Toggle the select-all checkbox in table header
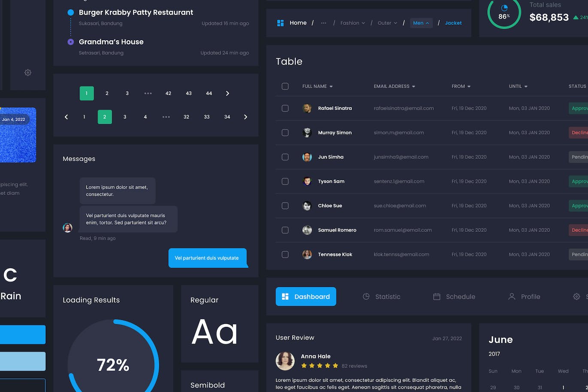The height and width of the screenshot is (392, 588). (285, 86)
